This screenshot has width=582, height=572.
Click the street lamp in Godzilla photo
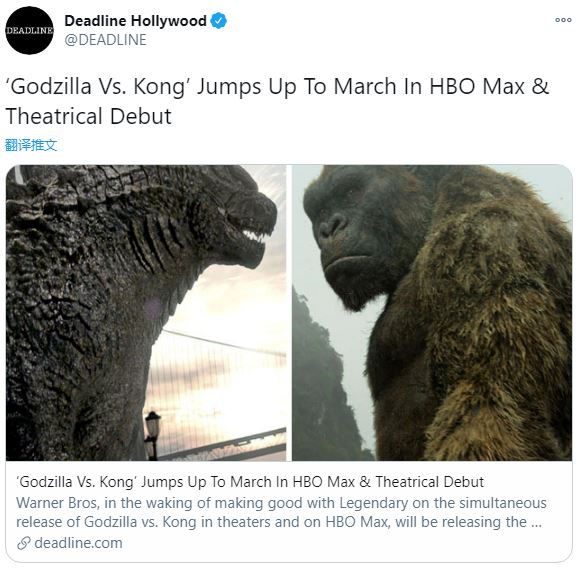152,434
